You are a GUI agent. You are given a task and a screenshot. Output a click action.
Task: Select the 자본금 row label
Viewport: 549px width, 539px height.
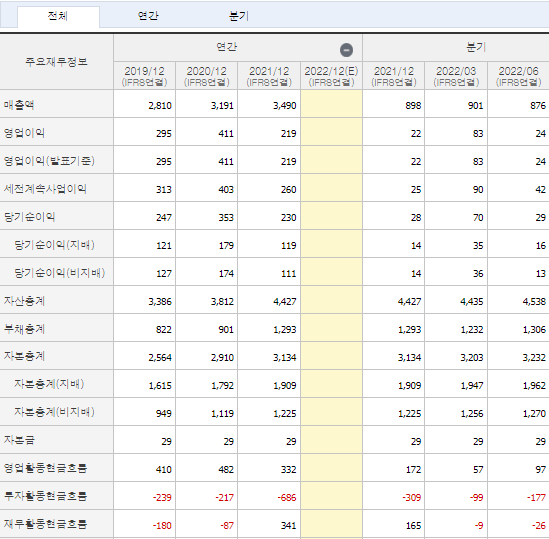(x=19, y=440)
